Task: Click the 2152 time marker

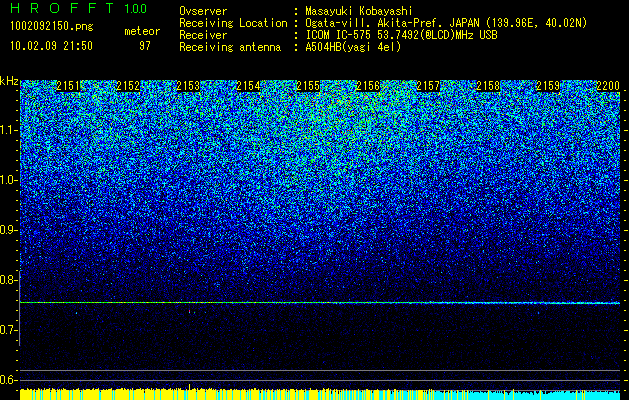Action: pyautogui.click(x=128, y=86)
